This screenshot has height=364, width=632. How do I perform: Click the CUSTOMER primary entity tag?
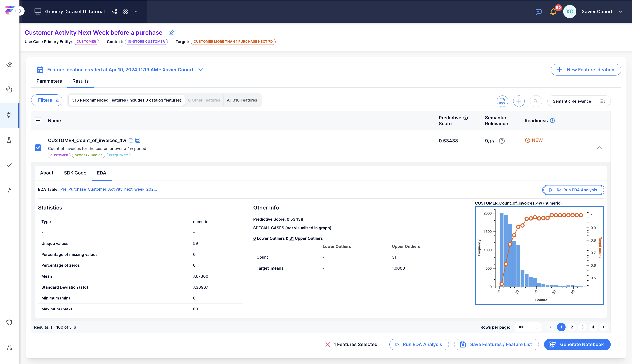(86, 41)
